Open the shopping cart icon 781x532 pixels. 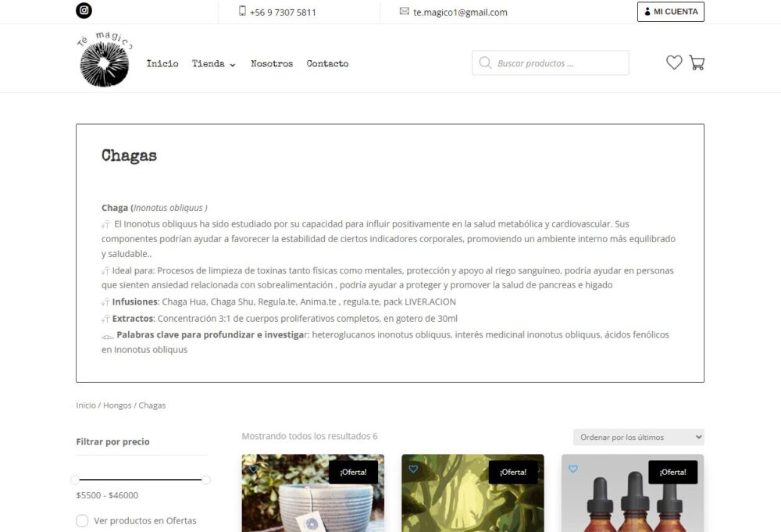click(697, 62)
